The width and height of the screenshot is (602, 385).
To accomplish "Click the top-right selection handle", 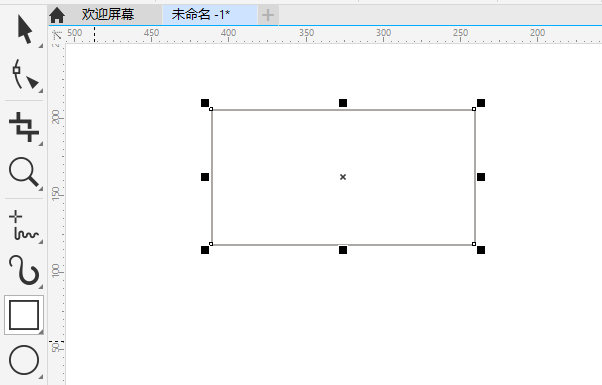I will [x=481, y=103].
